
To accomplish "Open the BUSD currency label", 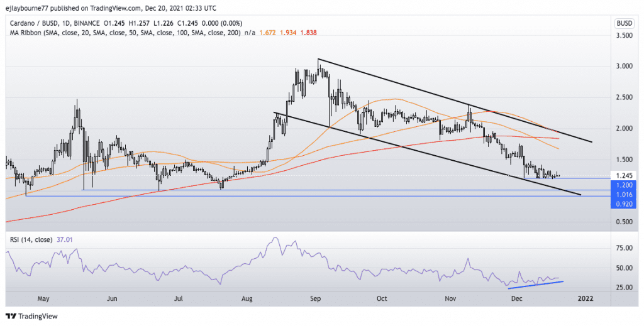I will (x=624, y=23).
